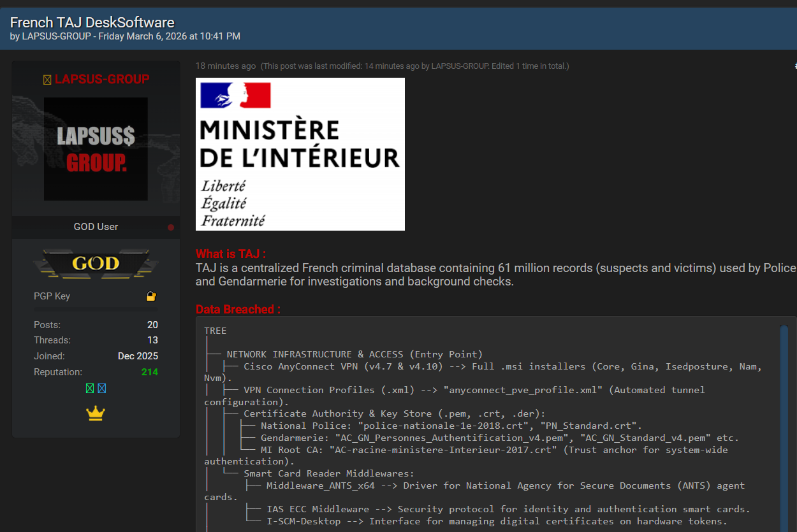Click the 'Data Breached :' red heading

click(x=238, y=310)
